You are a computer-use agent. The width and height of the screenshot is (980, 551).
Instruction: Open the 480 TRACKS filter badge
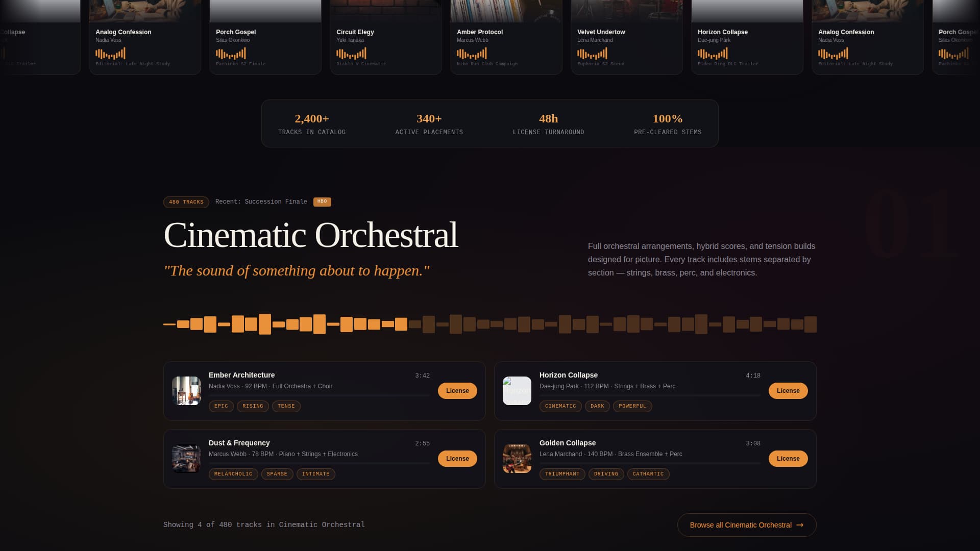pyautogui.click(x=186, y=202)
